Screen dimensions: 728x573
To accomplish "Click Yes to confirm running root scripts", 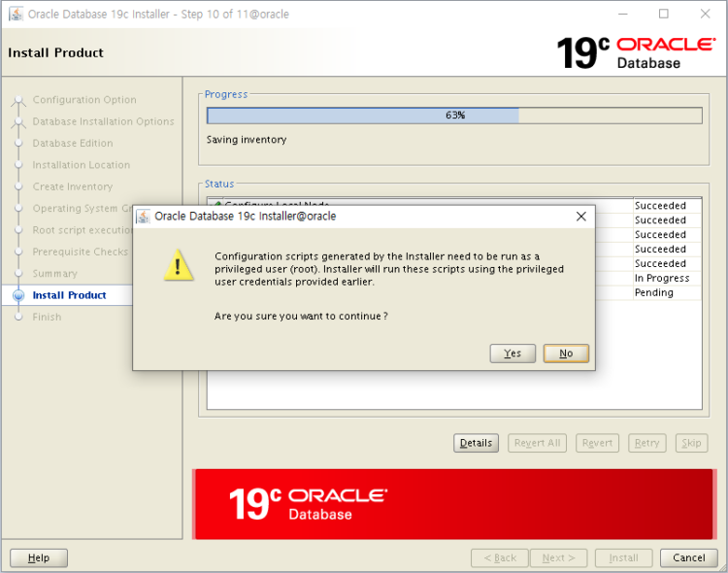I will (x=513, y=354).
